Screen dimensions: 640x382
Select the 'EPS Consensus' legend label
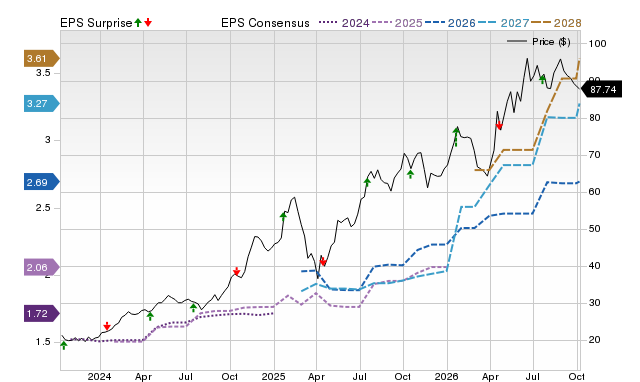point(265,23)
